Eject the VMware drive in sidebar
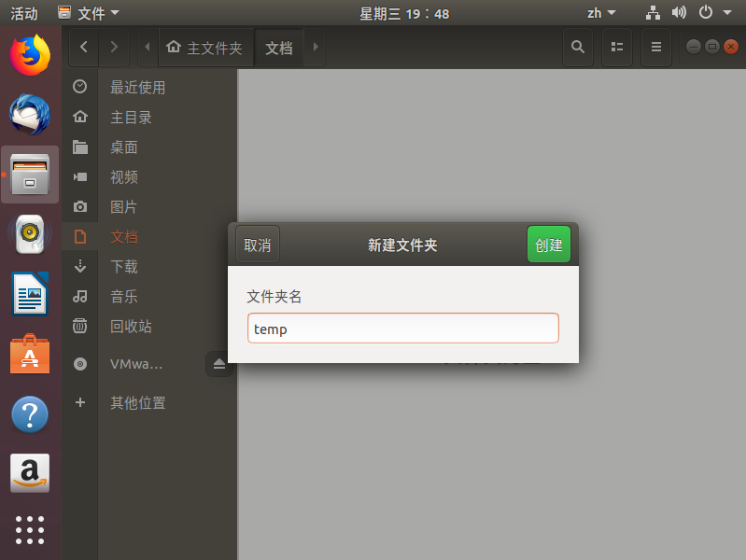Image resolution: width=746 pixels, height=560 pixels. coord(219,364)
